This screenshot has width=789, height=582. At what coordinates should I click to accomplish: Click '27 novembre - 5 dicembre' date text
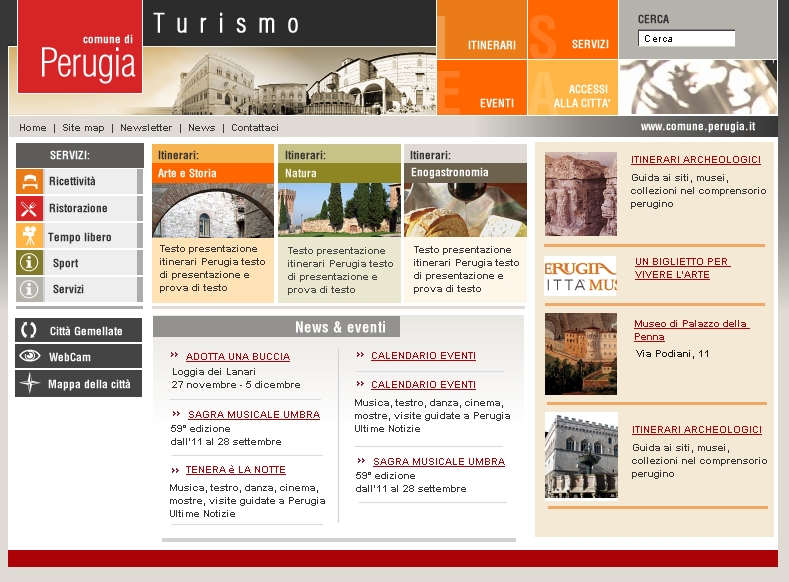click(236, 385)
